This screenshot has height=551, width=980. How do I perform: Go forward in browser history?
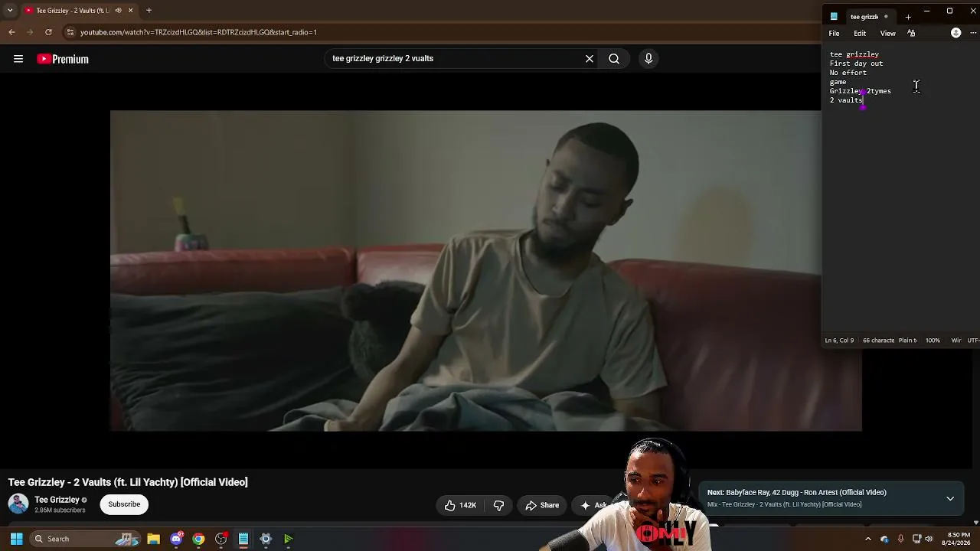point(30,32)
